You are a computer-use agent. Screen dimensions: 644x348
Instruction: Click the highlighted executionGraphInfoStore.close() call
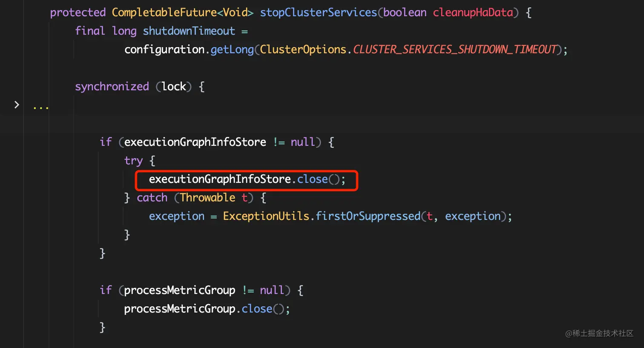click(247, 179)
